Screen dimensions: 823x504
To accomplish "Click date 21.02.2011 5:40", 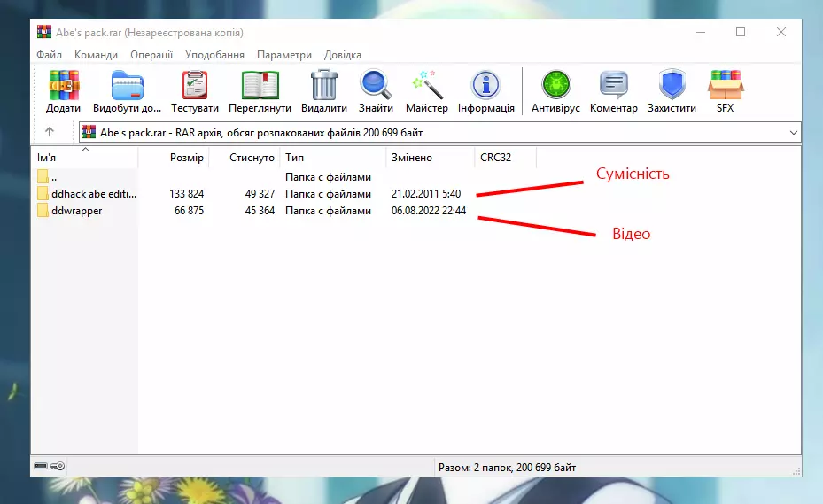I will point(426,194).
